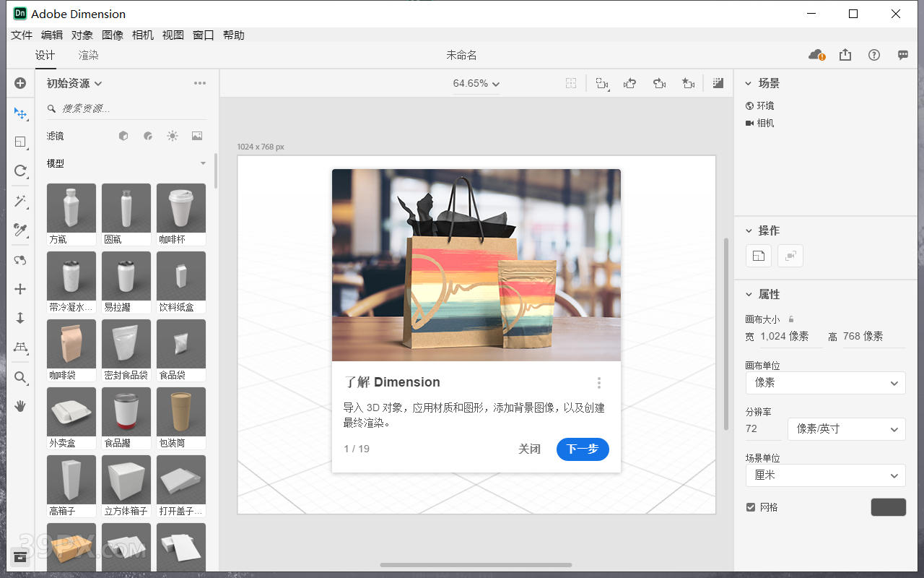The height and width of the screenshot is (578, 924).
Task: Collapse the 模型 models section
Action: pos(203,163)
